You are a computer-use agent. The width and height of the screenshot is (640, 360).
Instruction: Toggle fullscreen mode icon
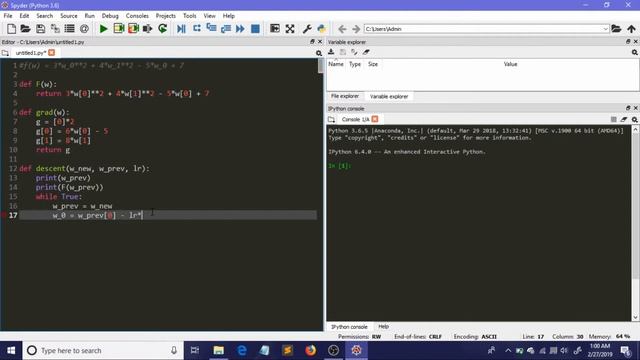(290, 29)
